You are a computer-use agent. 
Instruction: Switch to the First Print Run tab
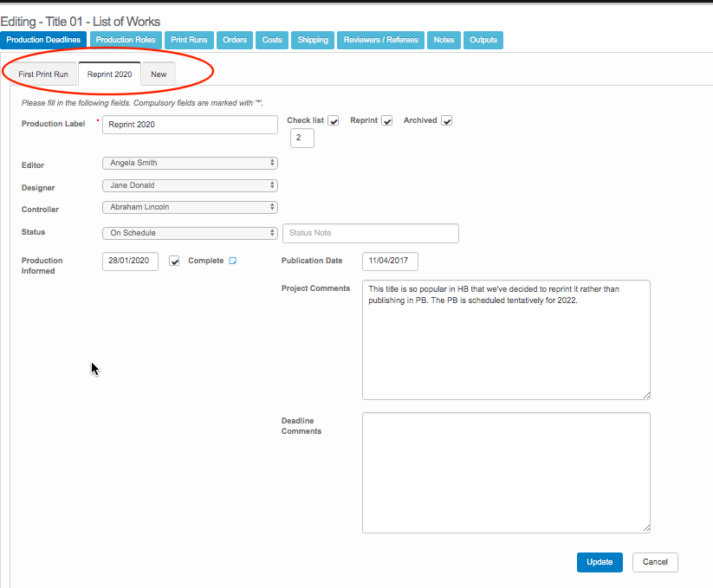coord(43,74)
